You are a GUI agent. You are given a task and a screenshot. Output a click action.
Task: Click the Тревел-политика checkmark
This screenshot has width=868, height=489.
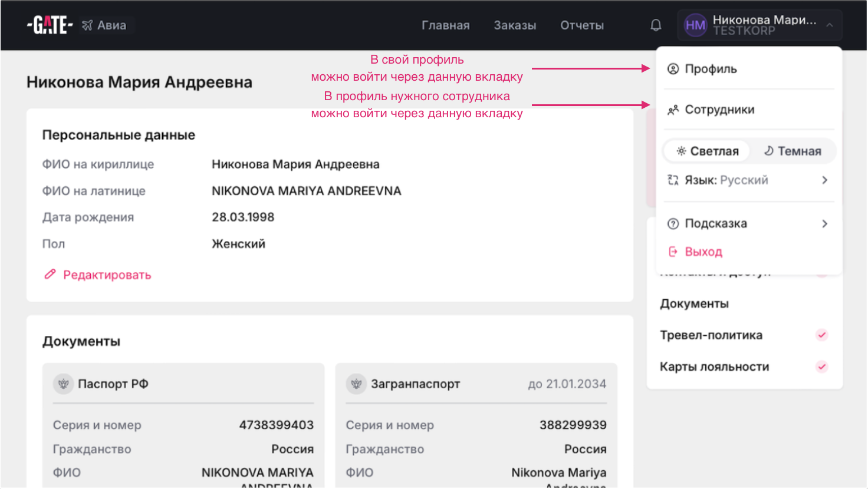[x=821, y=335]
